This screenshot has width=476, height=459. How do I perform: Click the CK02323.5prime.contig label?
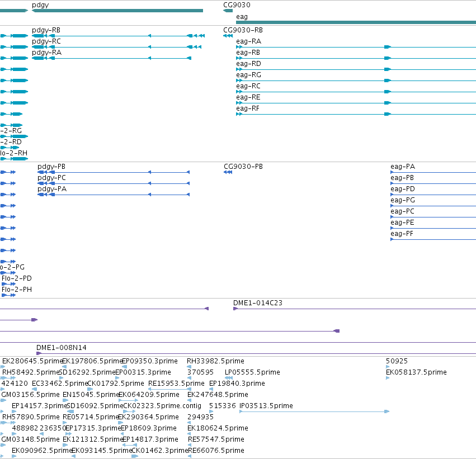pos(162,406)
